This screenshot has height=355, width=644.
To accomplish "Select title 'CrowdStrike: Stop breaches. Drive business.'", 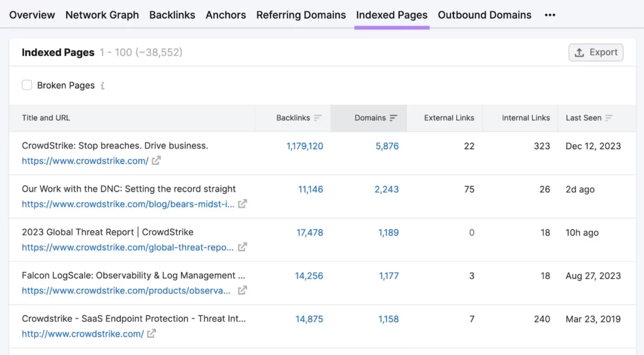I will 115,145.
